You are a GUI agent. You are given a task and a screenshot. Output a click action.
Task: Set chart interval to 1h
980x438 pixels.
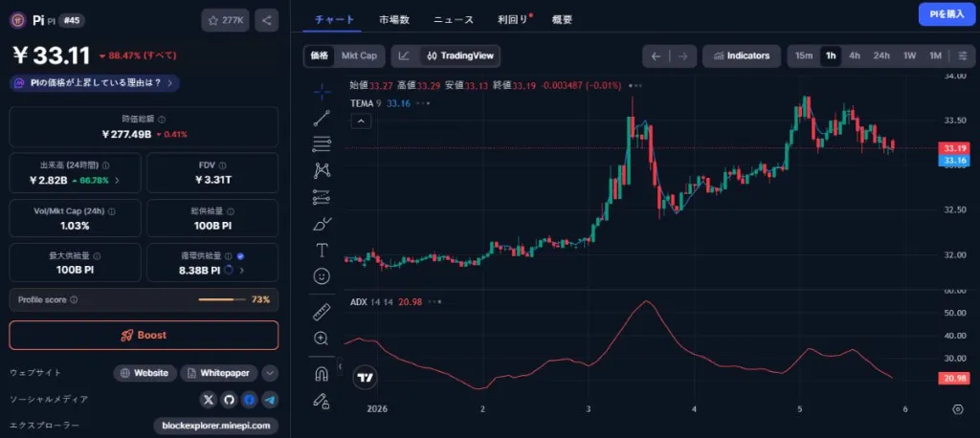click(831, 55)
